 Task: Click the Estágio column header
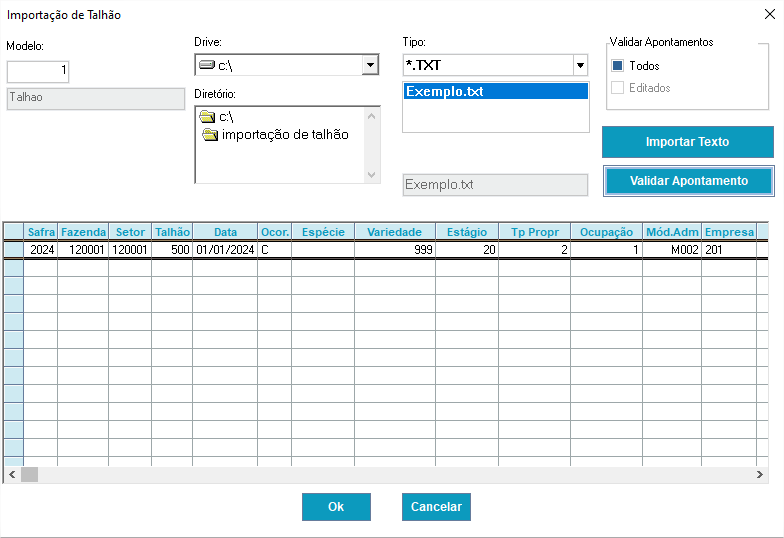466,232
